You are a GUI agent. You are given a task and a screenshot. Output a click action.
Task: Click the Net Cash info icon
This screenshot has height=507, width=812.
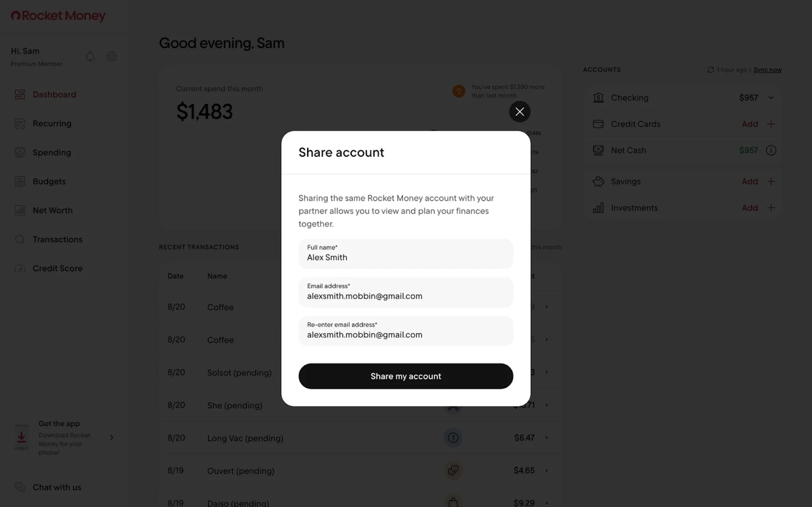point(771,150)
